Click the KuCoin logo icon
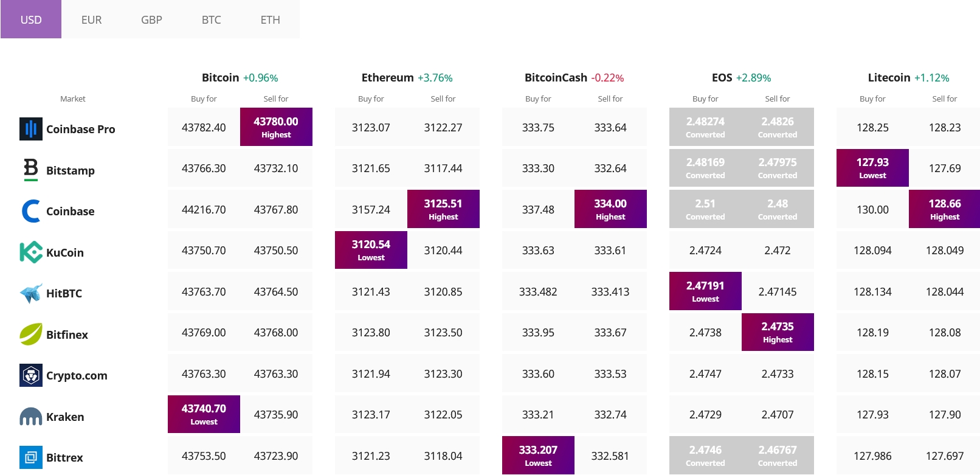Screen dimensions: 980x475 (x=31, y=252)
